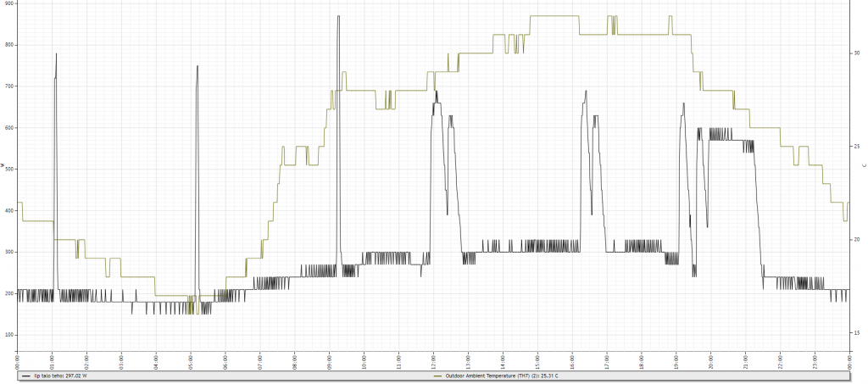Click the 500 label on the left axis

click(8, 170)
